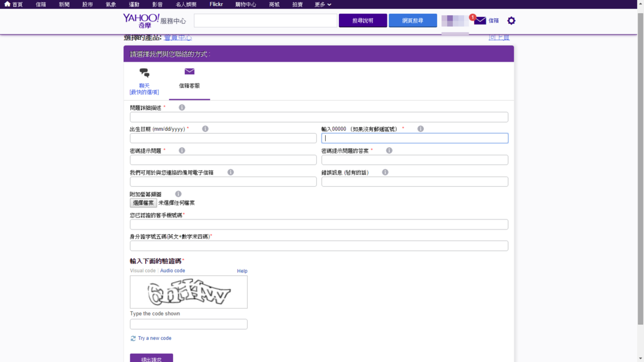Refresh captcha using the new code icon

click(133, 337)
